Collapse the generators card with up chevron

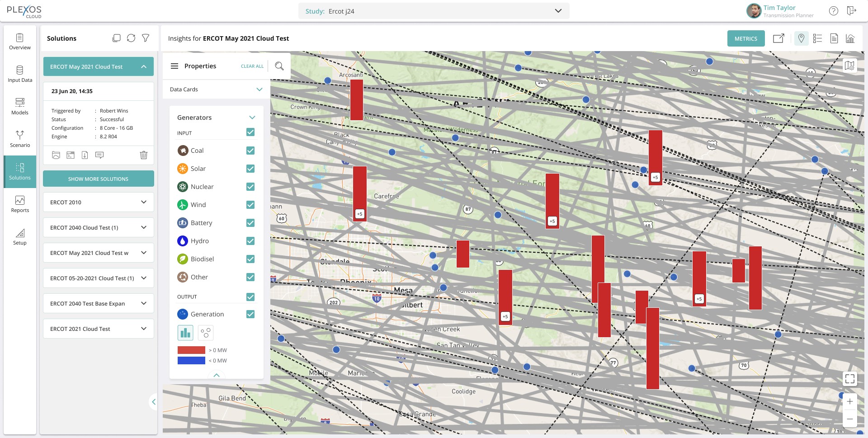pyautogui.click(x=217, y=375)
